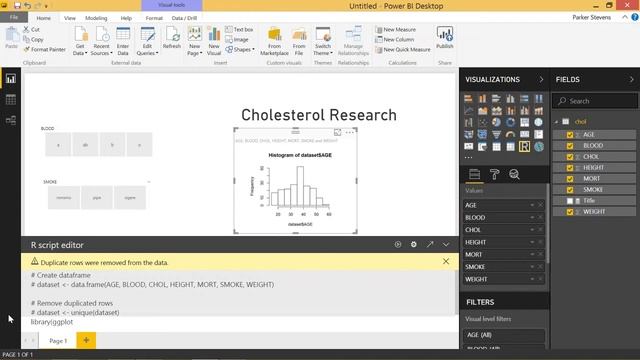Switch to Relationships view in sidebar
The width and height of the screenshot is (640, 360).
coord(11,120)
